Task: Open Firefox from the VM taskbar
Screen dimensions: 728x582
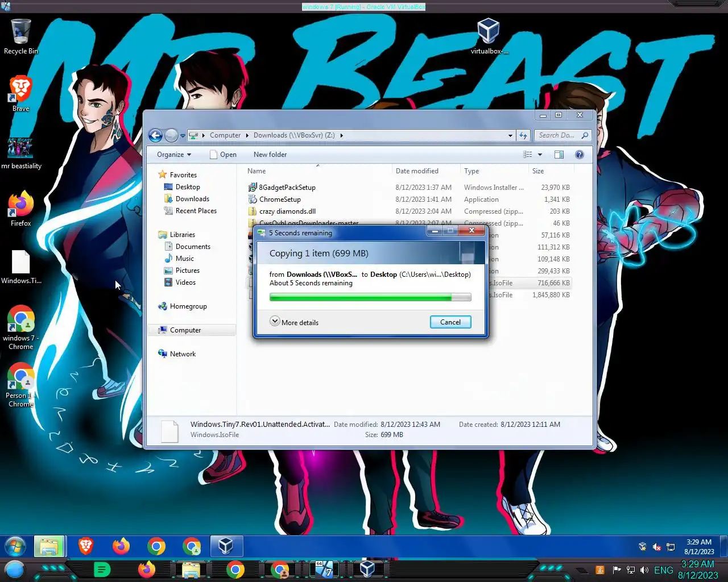Action: (x=121, y=547)
